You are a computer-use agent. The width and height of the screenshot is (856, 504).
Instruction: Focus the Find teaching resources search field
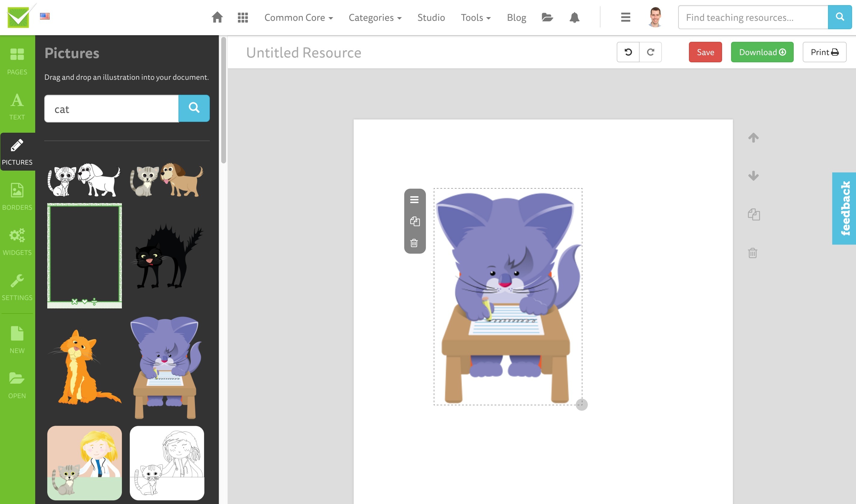[x=753, y=17]
